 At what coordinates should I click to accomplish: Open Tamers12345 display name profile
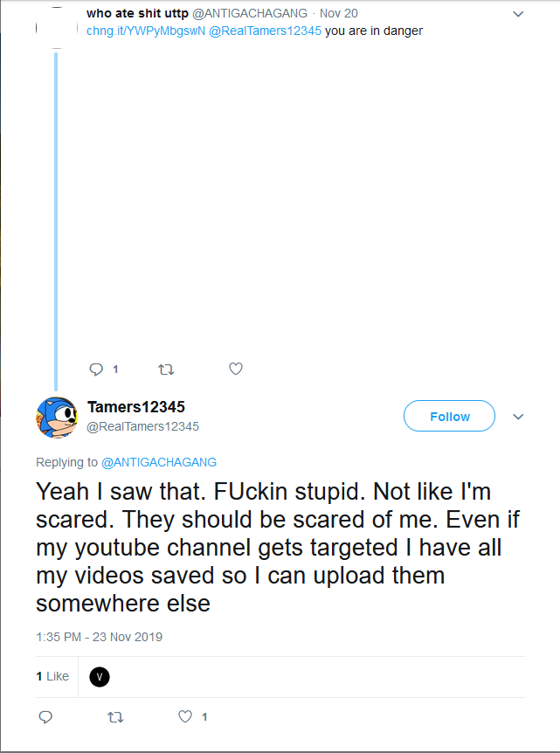(136, 407)
